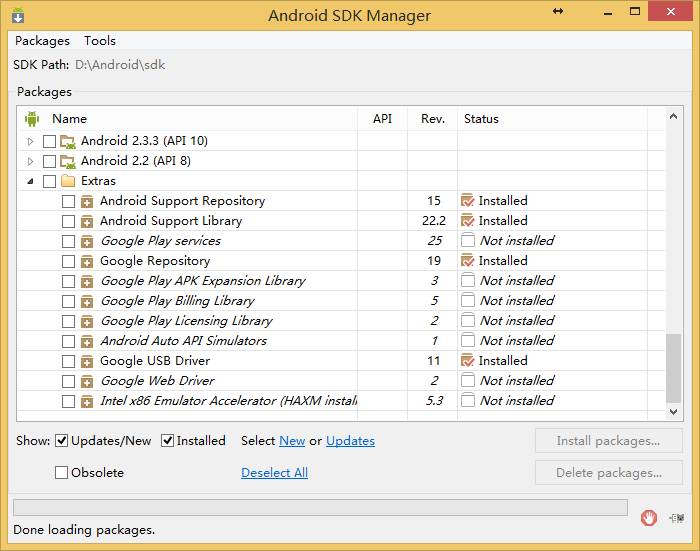
Task: Expand the Android 2.3.3 (API 10) node
Action: pos(30,142)
